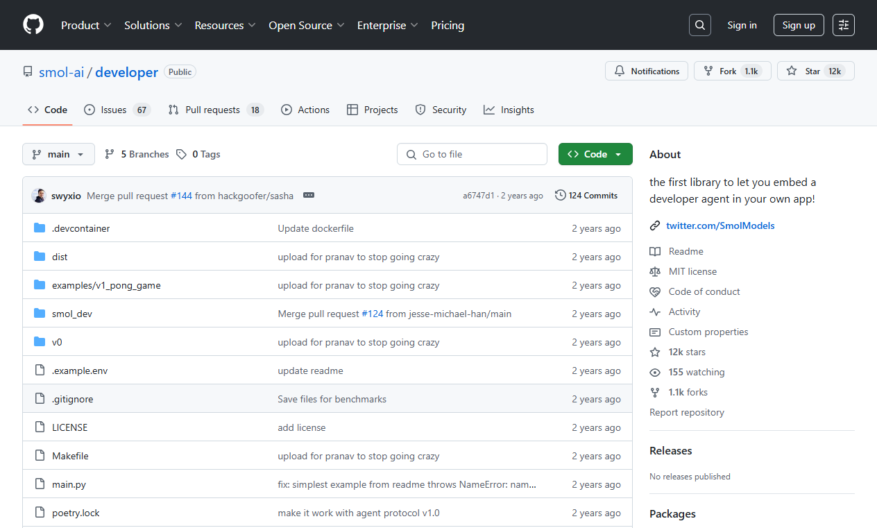Click the repository icon beside smol-ai
Viewport: 877px width, 528px height.
[27, 72]
